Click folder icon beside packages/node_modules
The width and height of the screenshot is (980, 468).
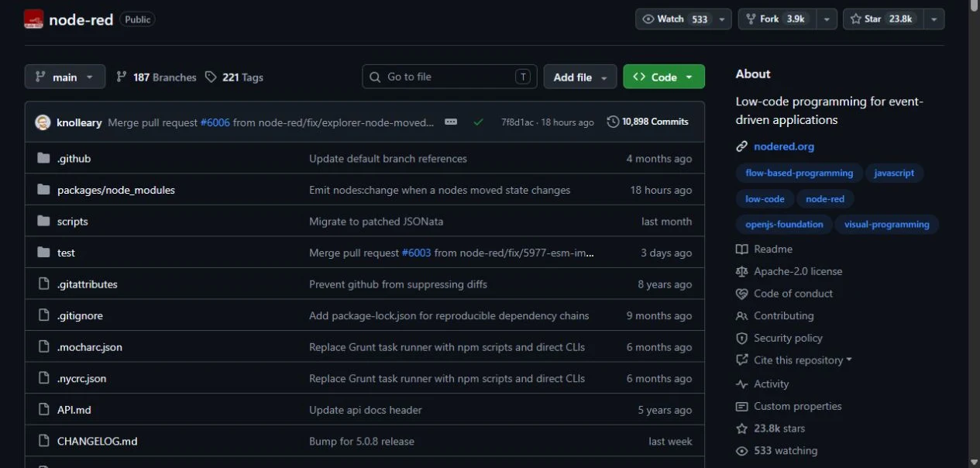pos(43,190)
